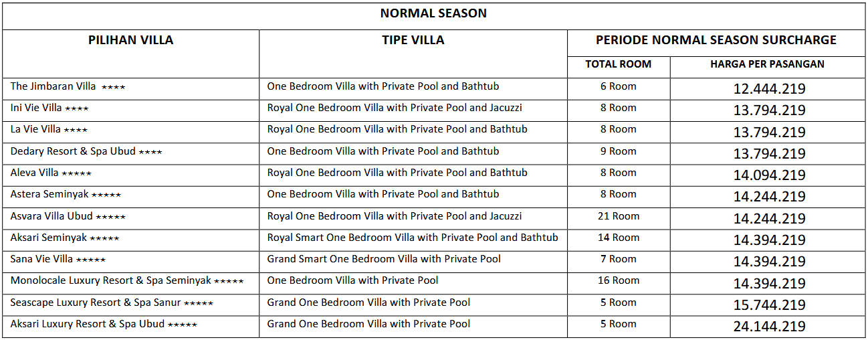
Task: Select the Asvara Villa Ubud cell
Action: coord(68,216)
